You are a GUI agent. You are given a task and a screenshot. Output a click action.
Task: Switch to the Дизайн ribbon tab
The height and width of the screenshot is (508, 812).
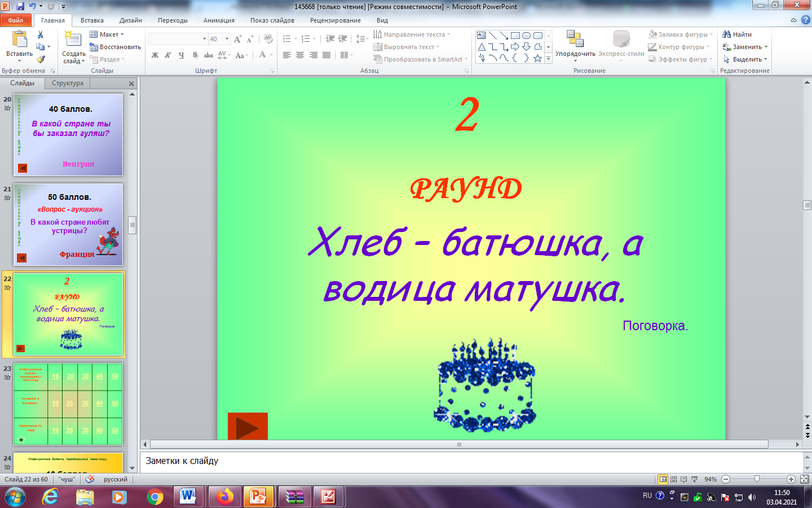[131, 20]
